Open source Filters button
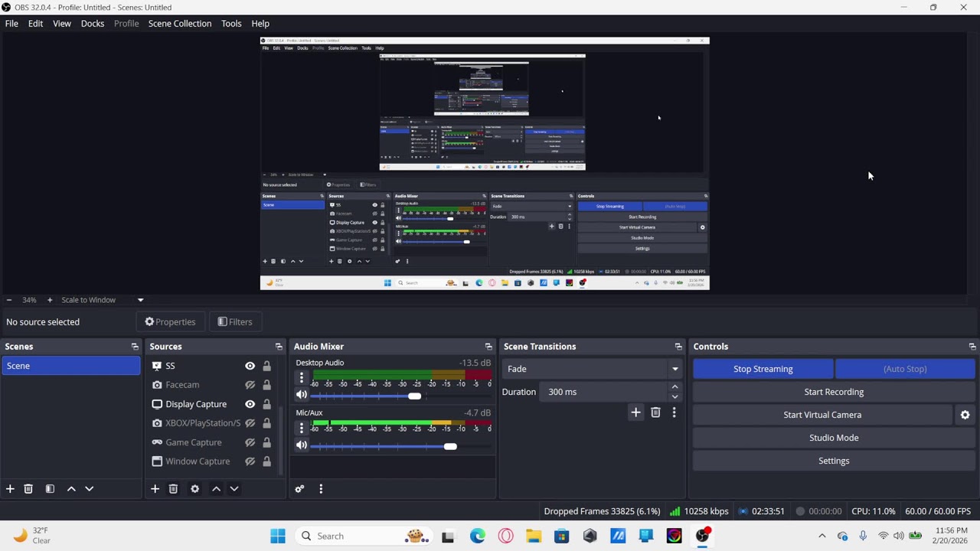980x551 pixels. (234, 322)
